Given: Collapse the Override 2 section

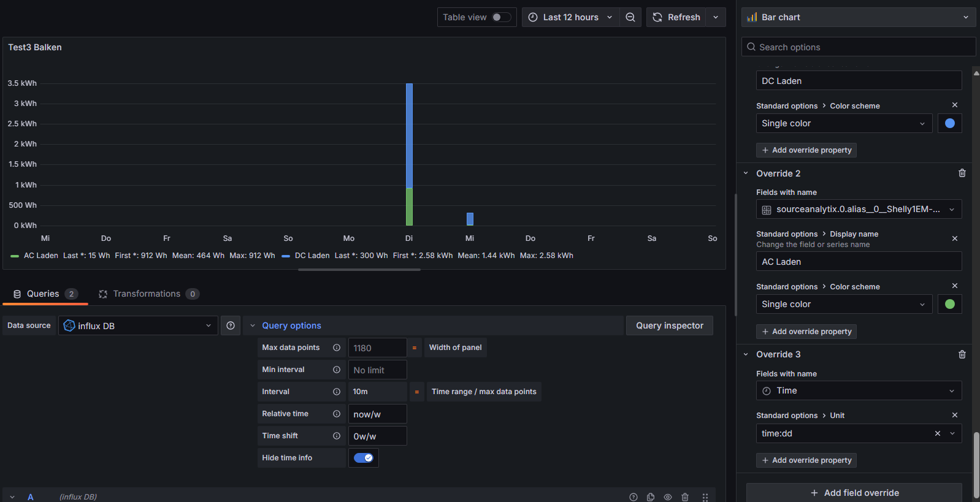Looking at the screenshot, I should (x=746, y=173).
